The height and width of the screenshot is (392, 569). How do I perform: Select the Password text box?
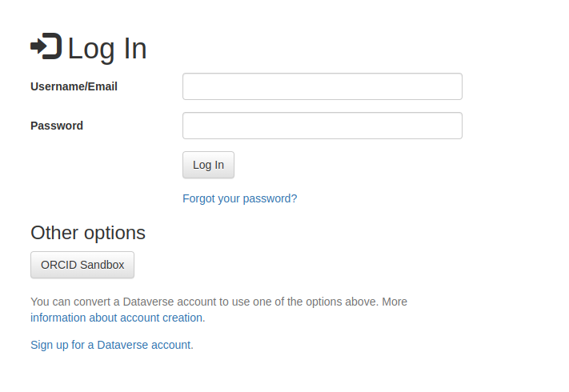click(322, 126)
